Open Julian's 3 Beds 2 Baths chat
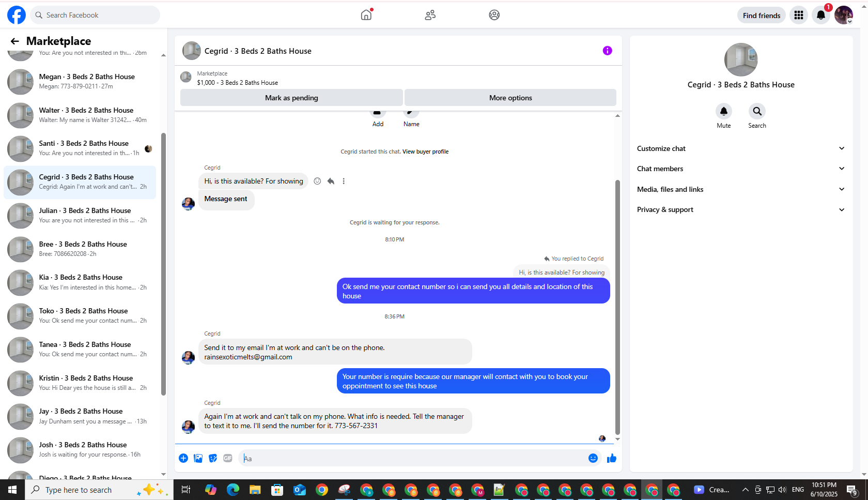 tap(80, 216)
